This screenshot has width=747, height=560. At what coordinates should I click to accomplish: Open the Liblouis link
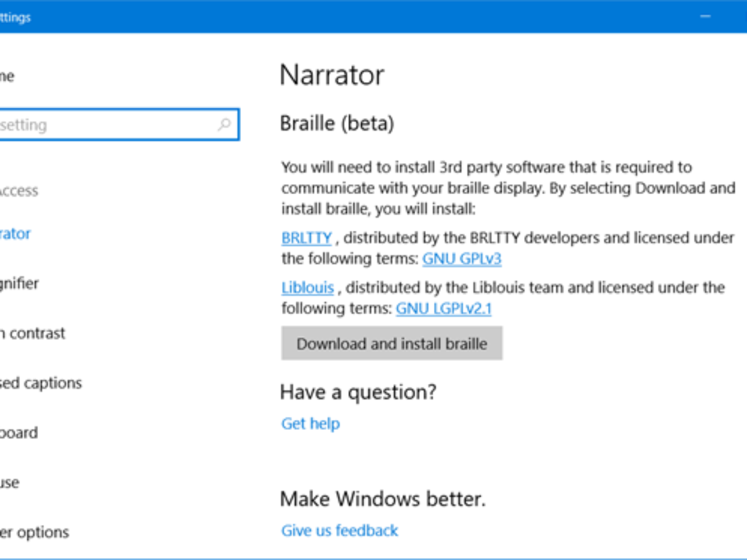tap(308, 287)
